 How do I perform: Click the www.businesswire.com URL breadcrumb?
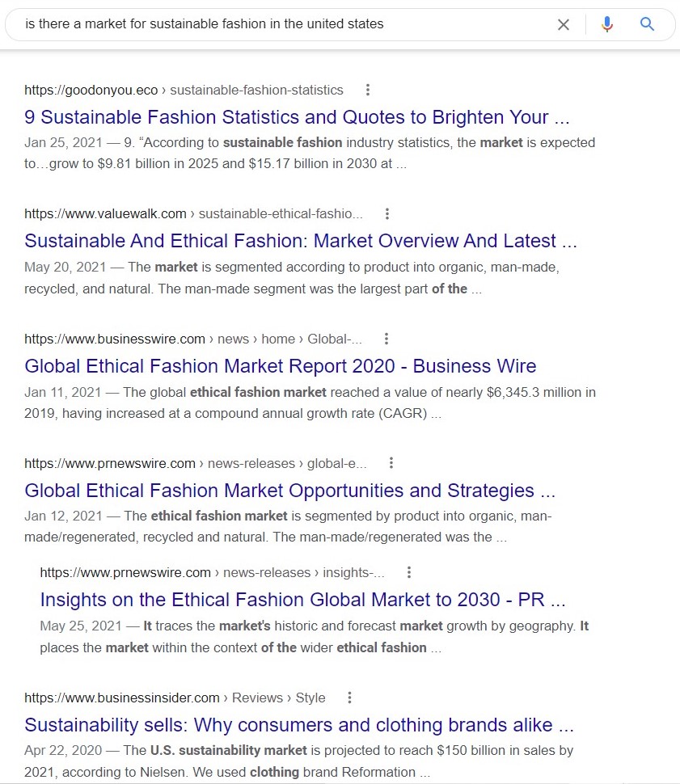tap(193, 339)
